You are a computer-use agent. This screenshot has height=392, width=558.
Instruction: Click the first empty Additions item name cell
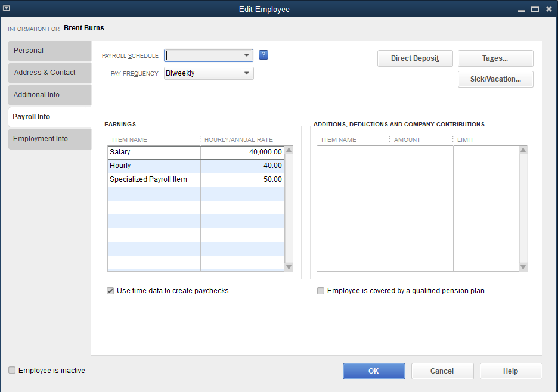point(354,153)
